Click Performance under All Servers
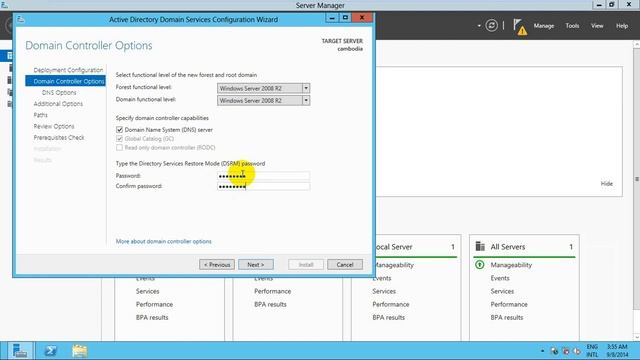This screenshot has width=640, height=360. pyautogui.click(x=509, y=304)
